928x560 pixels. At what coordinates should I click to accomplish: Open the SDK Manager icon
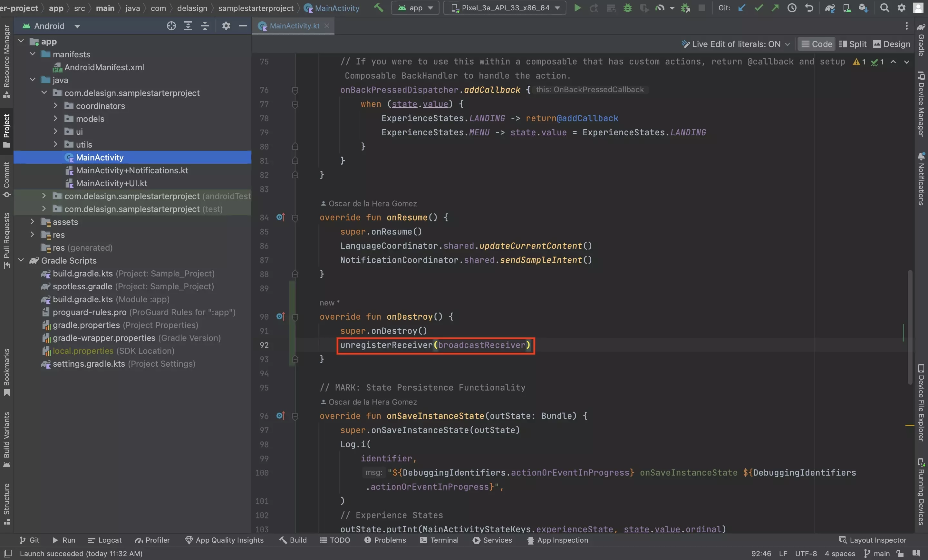pos(863,8)
